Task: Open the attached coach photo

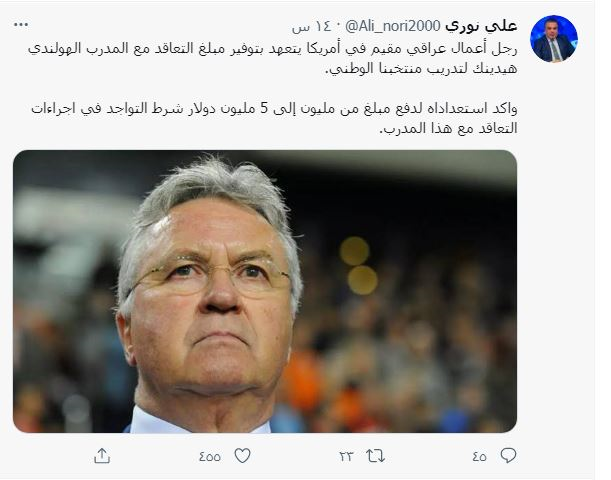Action: pos(265,291)
